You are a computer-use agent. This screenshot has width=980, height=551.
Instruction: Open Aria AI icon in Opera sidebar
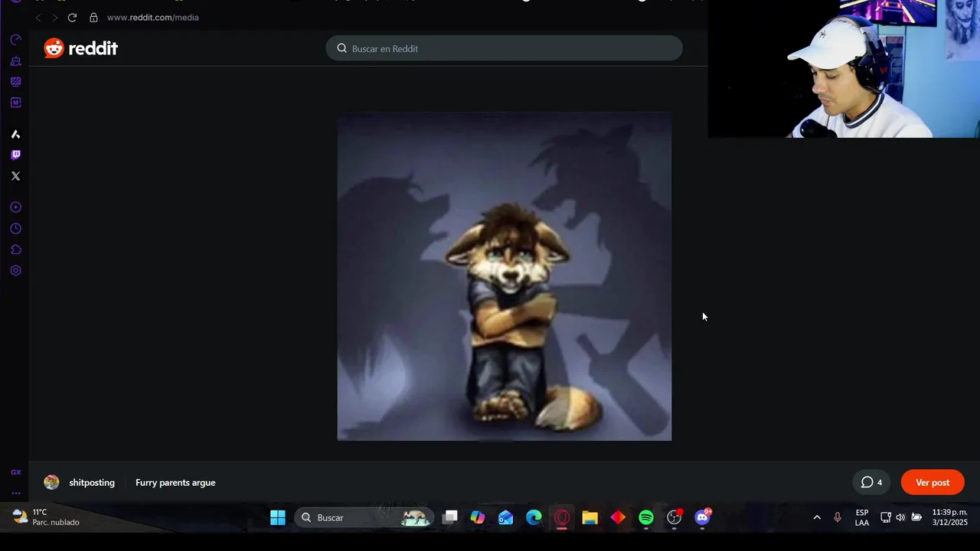coord(15,135)
